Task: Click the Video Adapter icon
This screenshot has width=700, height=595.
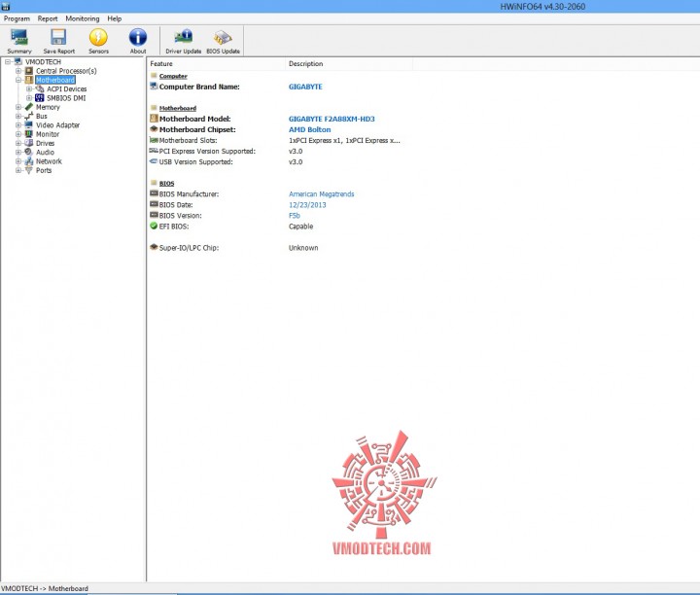Action: coord(29,125)
